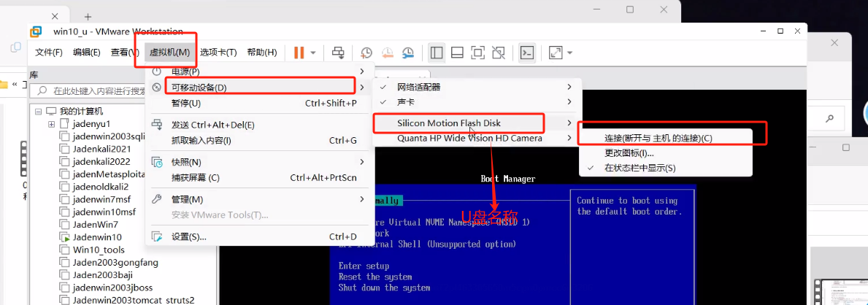The width and height of the screenshot is (868, 305).
Task: Open the 虚拟机(M) menu
Action: click(x=170, y=53)
